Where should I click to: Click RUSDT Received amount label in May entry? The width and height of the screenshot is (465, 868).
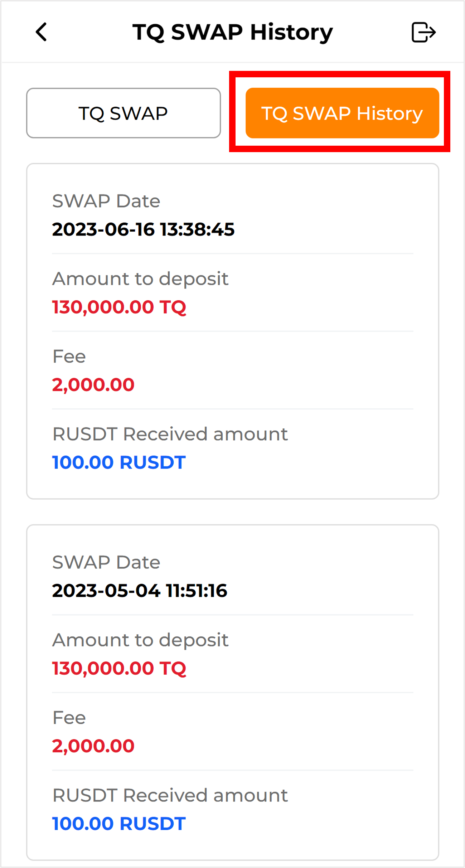170,795
